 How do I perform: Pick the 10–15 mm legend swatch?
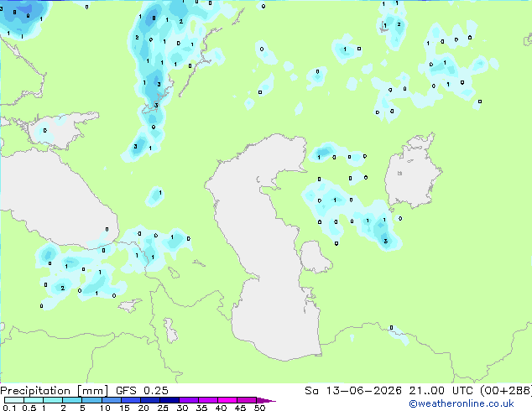[x=111, y=400]
